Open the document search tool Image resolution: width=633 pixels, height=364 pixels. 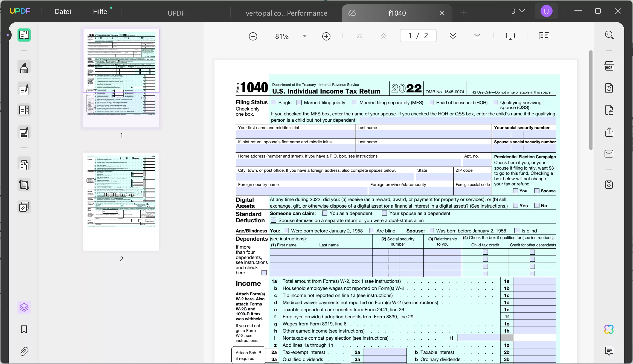pos(609,35)
